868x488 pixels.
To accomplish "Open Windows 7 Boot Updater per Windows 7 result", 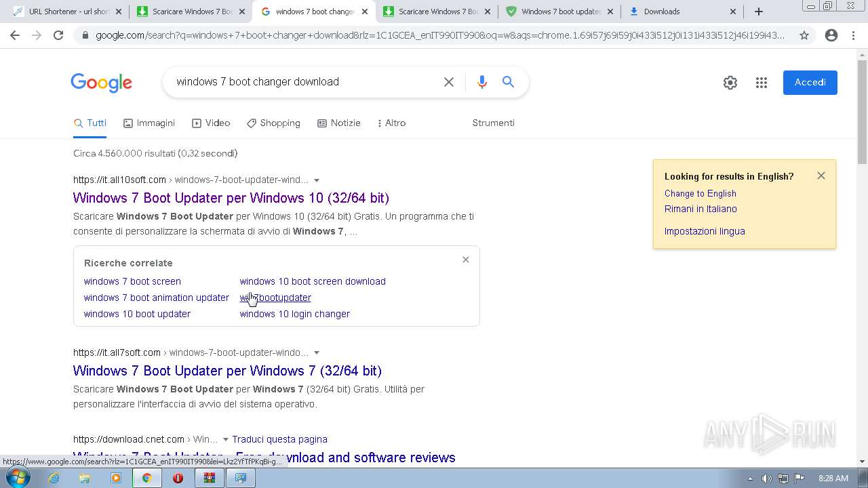I will 227,371.
